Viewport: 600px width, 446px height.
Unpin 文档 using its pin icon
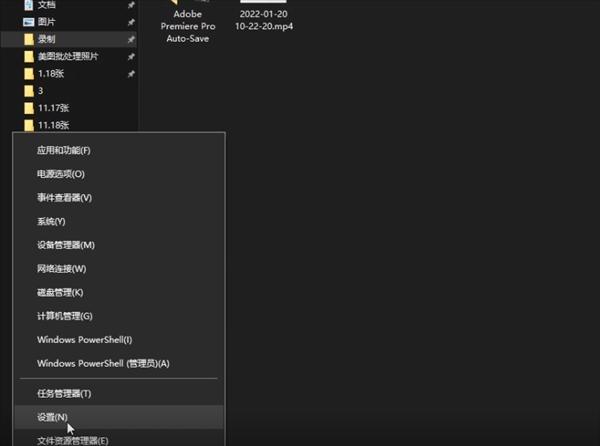[131, 5]
